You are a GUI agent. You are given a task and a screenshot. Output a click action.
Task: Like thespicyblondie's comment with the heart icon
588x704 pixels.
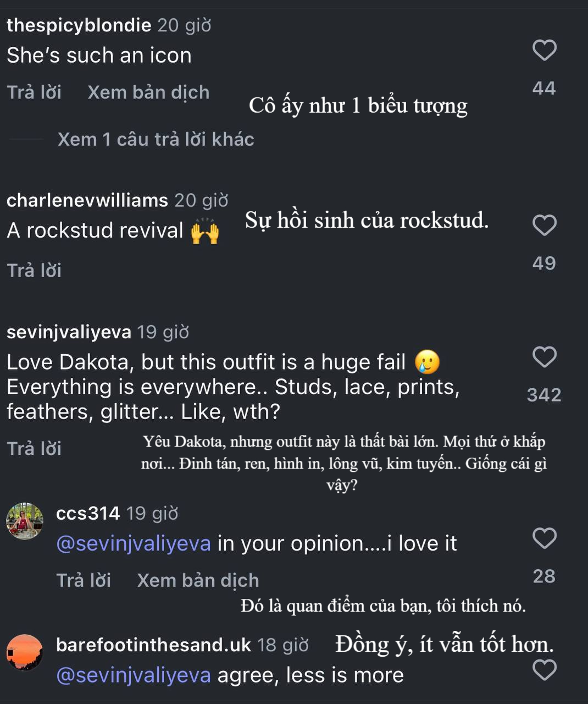[x=545, y=51]
